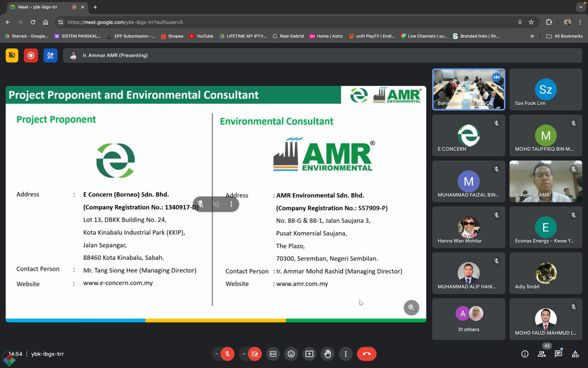This screenshot has width=588, height=368.
Task: Open the unifi PlayTV bookmark
Action: coord(372,36)
